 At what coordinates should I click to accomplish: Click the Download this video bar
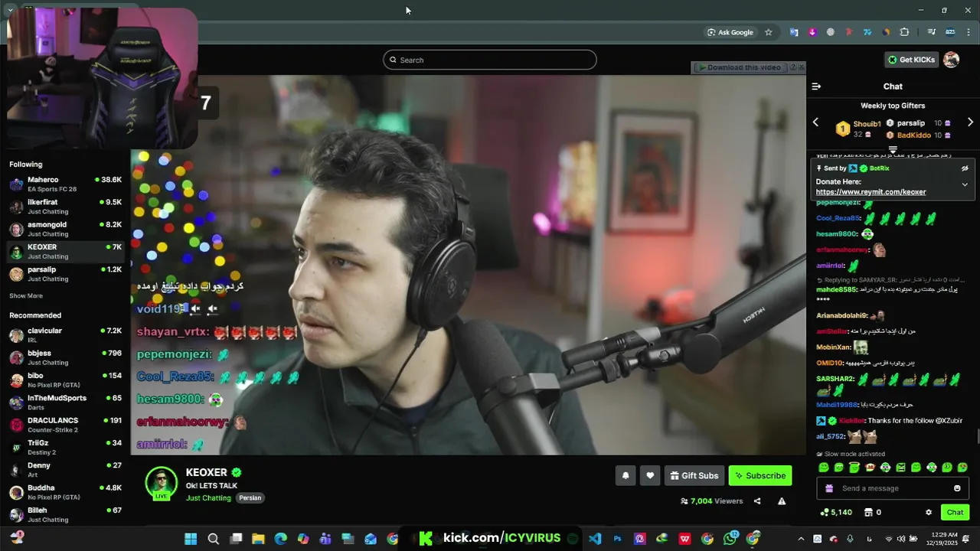[x=739, y=67]
